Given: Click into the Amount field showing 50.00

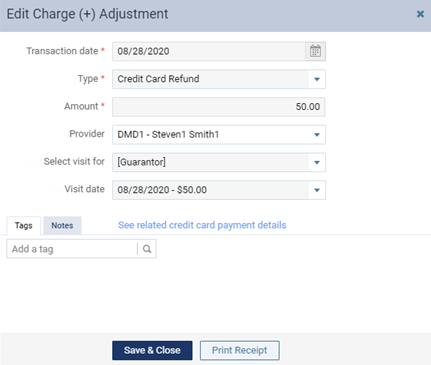Looking at the screenshot, I should pos(219,107).
